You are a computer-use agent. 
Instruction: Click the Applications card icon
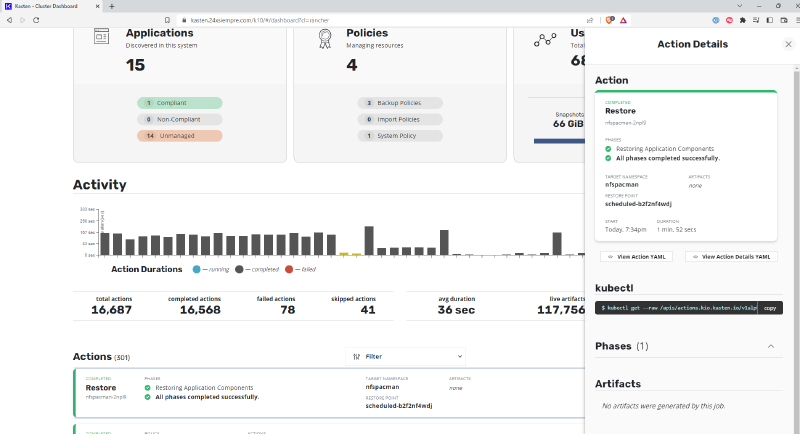(102, 37)
